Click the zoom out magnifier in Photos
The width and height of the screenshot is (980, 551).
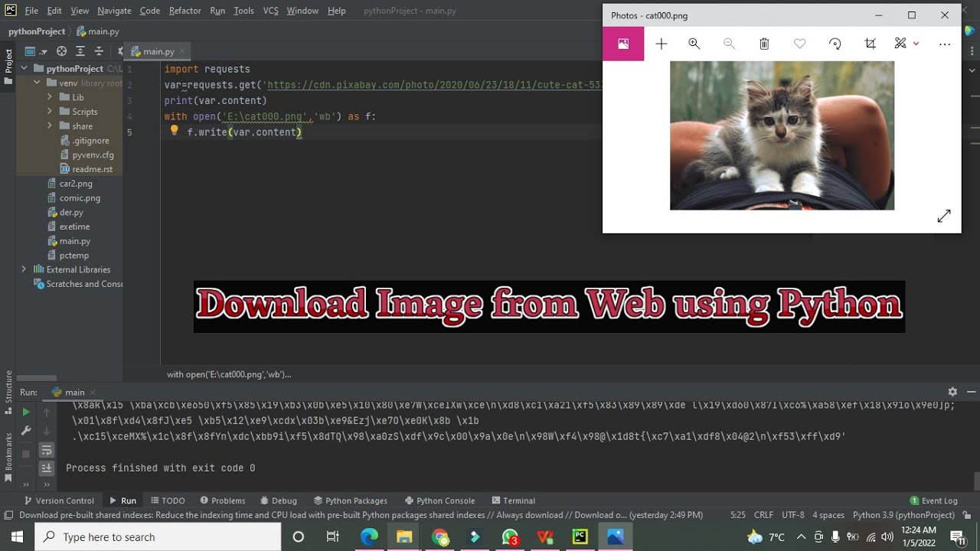point(730,44)
